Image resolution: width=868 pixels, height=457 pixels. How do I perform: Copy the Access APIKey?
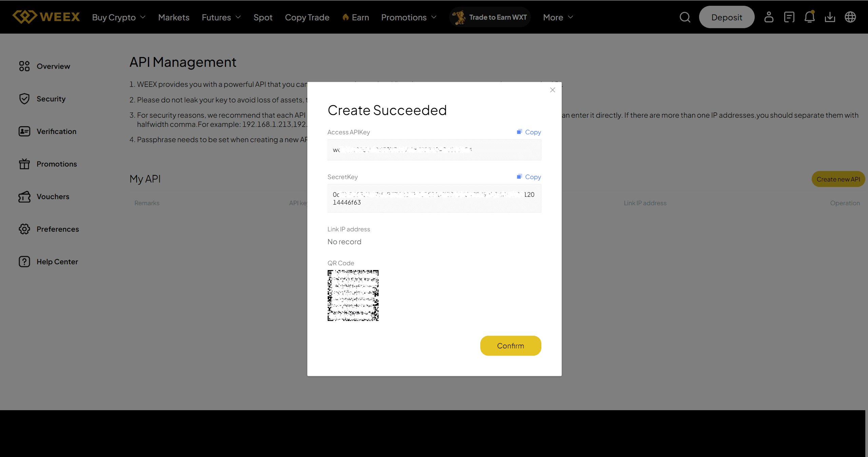tap(529, 132)
